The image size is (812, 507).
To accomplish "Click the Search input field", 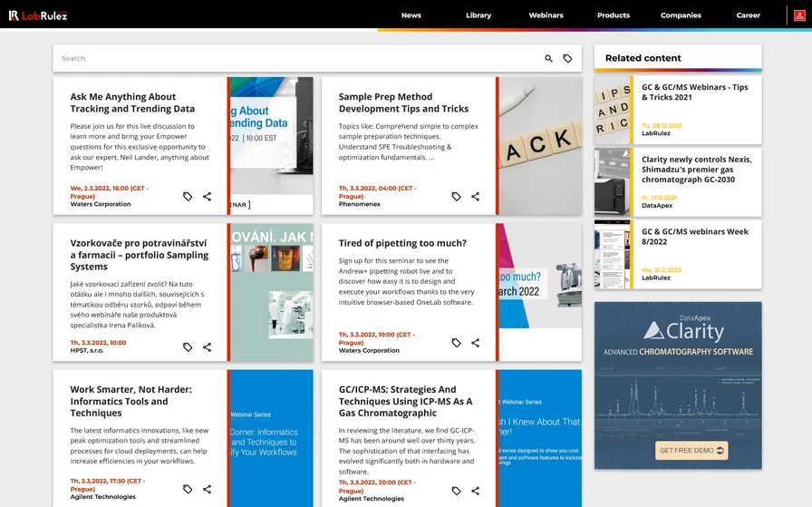I will pyautogui.click(x=298, y=58).
